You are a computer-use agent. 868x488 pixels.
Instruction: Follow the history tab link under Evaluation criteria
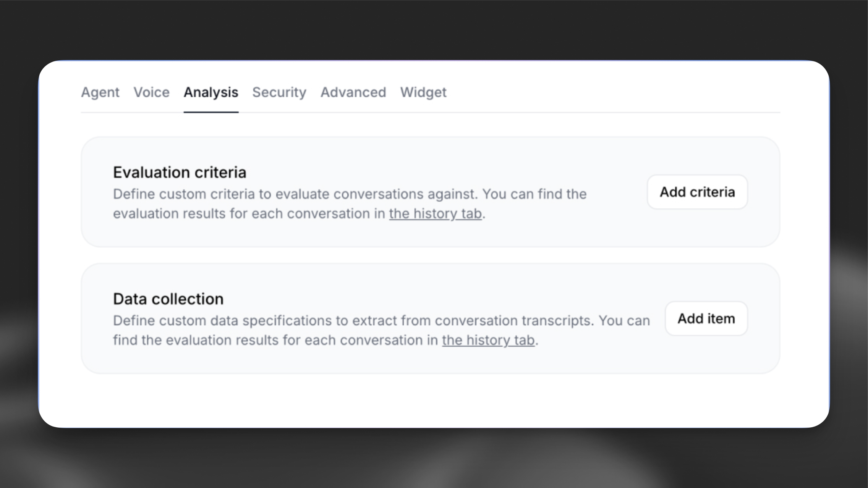click(x=435, y=214)
